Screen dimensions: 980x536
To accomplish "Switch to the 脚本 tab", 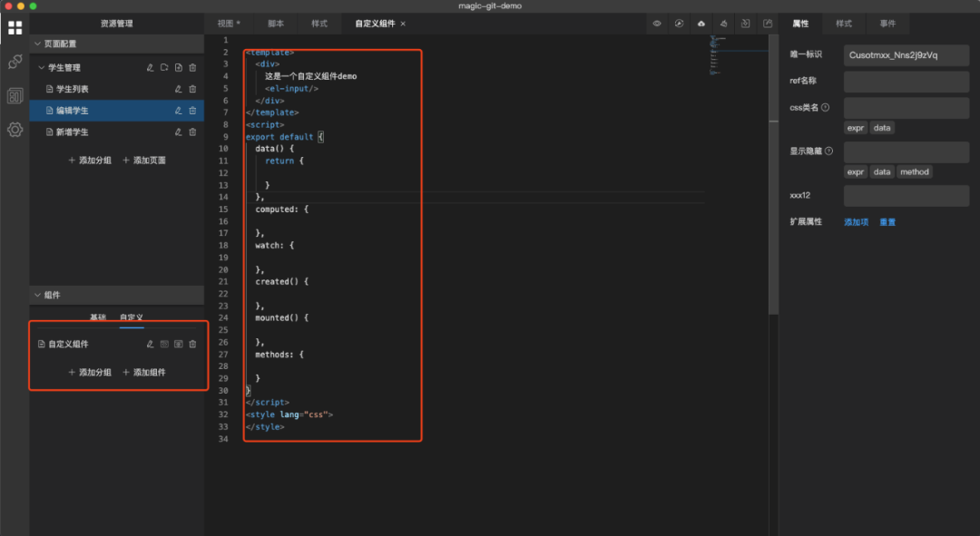I will tap(276, 24).
